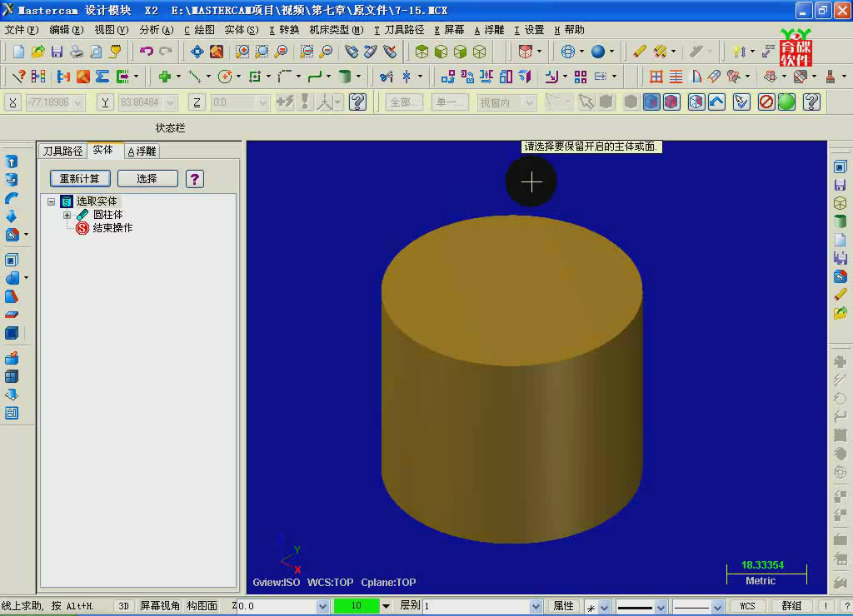
Task: Click the 重新计算 button
Action: [80, 179]
